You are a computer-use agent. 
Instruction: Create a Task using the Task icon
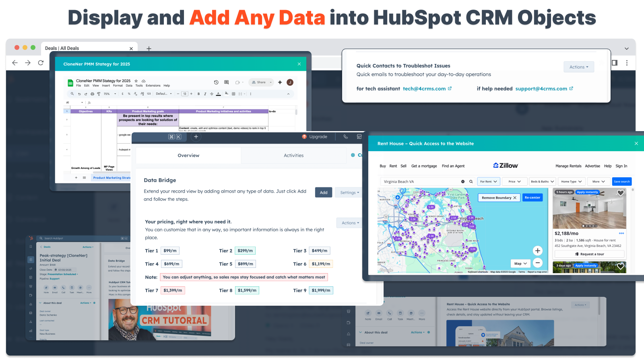click(x=72, y=288)
